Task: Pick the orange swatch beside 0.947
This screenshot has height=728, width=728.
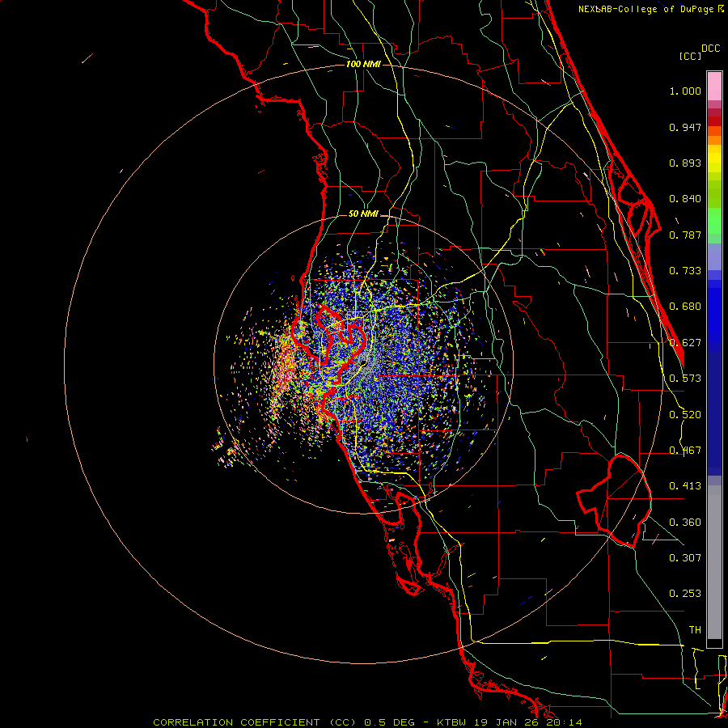Action: tap(714, 131)
